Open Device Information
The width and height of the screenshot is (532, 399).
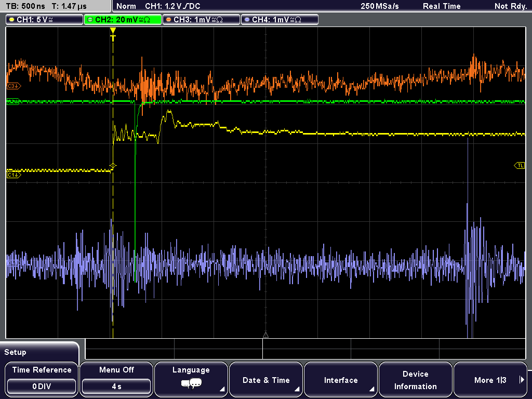[x=415, y=379]
